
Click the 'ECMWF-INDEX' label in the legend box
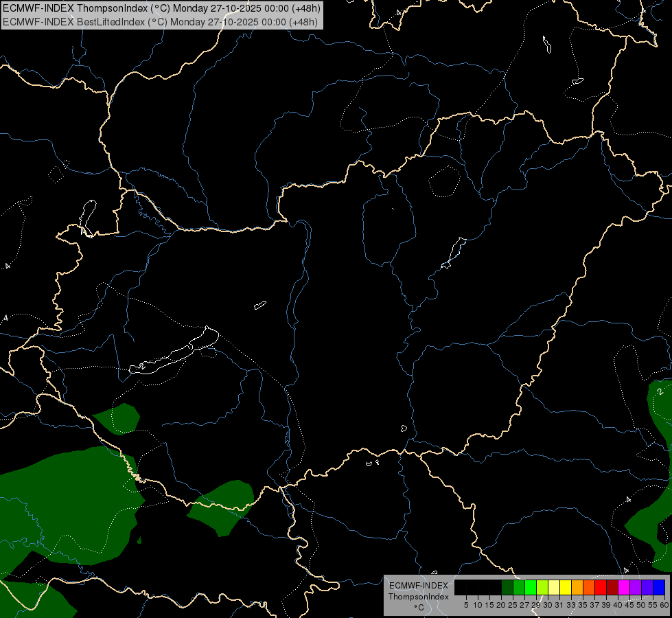pyautogui.click(x=419, y=586)
